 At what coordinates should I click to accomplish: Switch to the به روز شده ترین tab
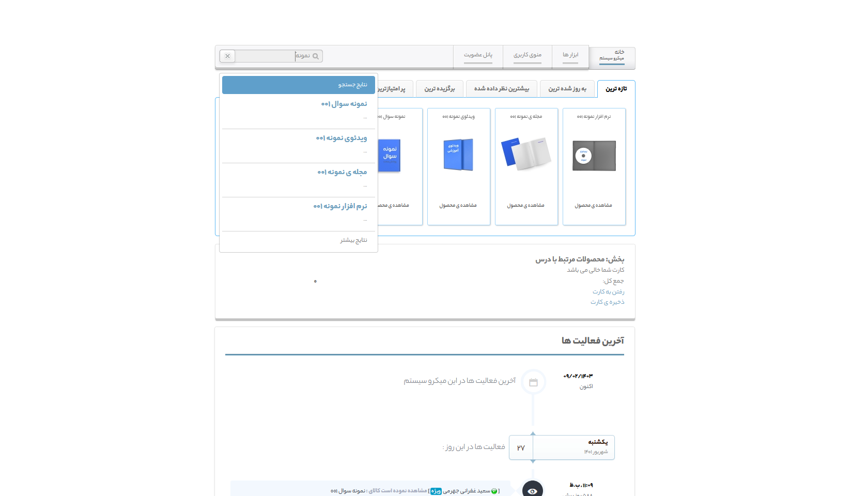[x=567, y=89]
